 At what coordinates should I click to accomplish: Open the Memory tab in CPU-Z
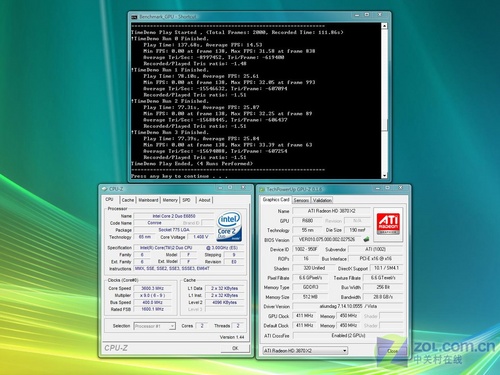[170, 200]
